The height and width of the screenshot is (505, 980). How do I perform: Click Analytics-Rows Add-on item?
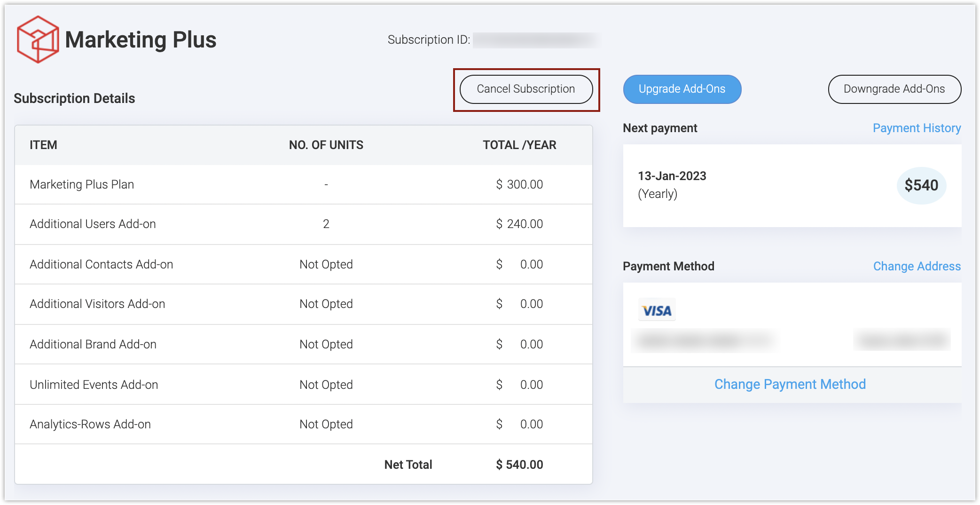90,424
